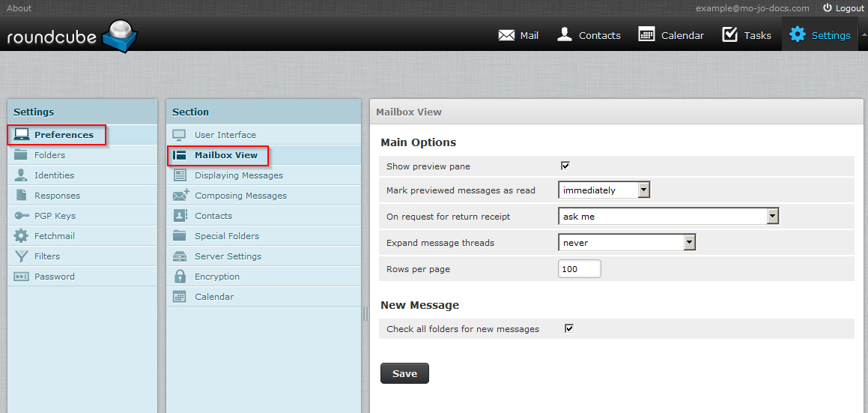The height and width of the screenshot is (413, 868).
Task: Select the PGP Keys key icon
Action: (22, 216)
